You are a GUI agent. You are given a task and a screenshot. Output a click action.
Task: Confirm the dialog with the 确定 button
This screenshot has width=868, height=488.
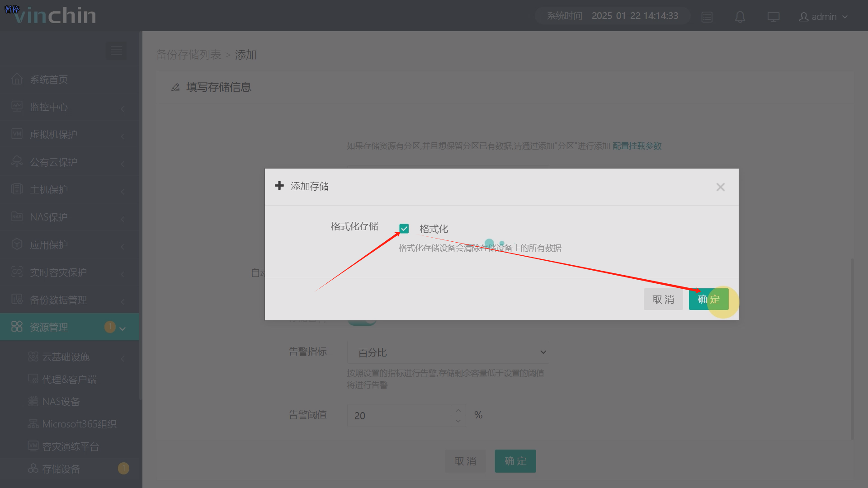pyautogui.click(x=708, y=299)
